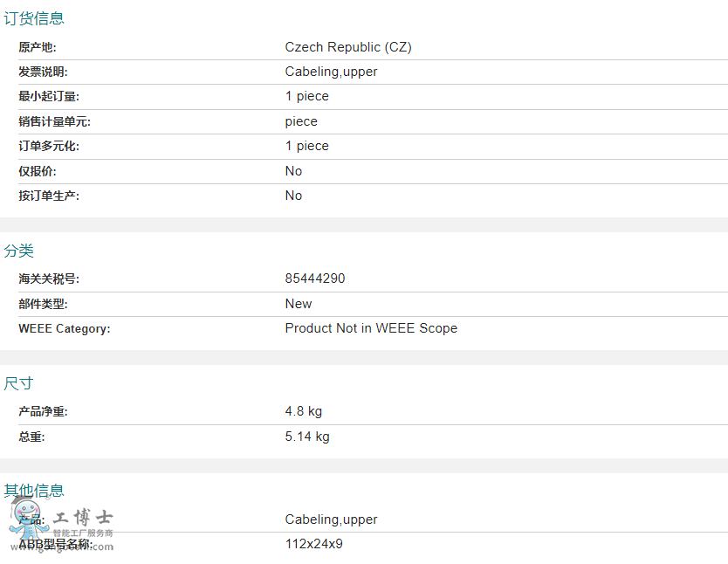Select the 分类 section heading
Viewport: 728px width, 564px height.
tap(19, 251)
